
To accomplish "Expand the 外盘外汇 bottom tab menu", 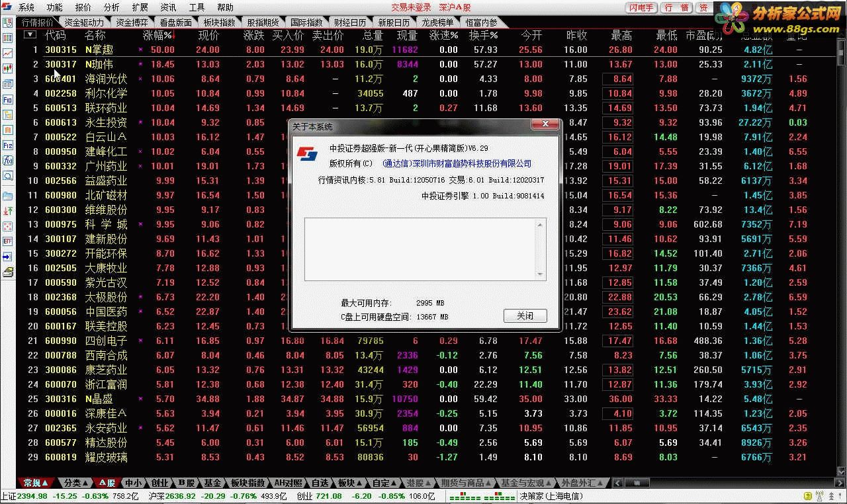I will 600,483.
